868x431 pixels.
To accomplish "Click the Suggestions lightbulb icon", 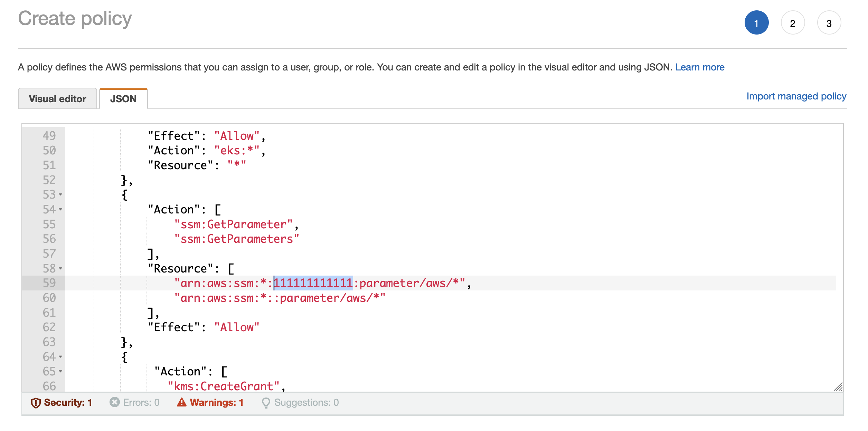I will (x=266, y=403).
